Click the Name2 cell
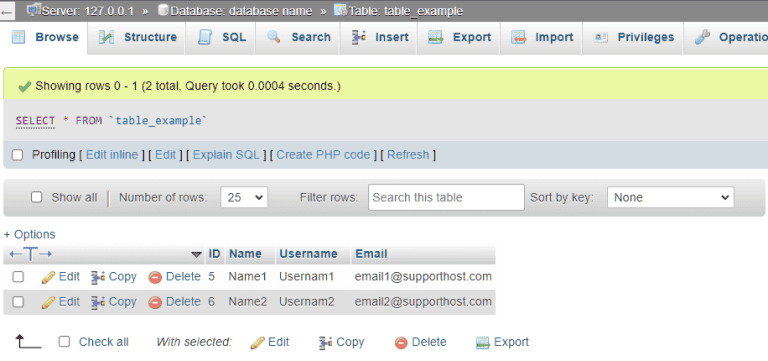 click(247, 302)
